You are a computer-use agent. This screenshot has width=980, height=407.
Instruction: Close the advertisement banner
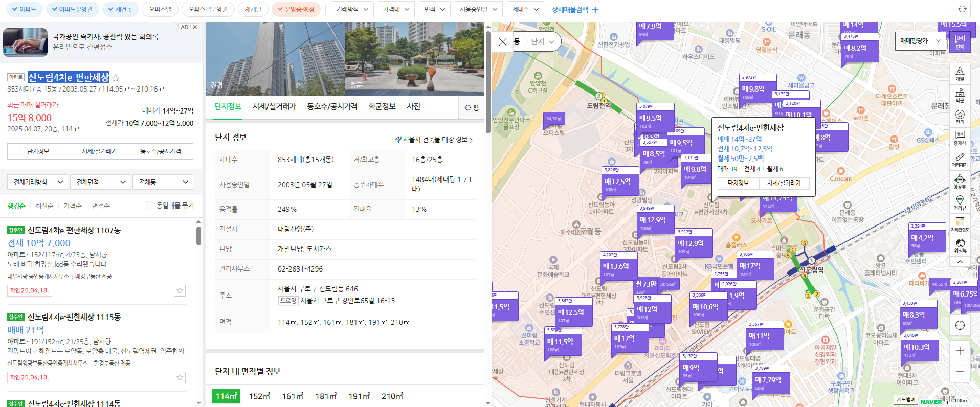click(195, 27)
